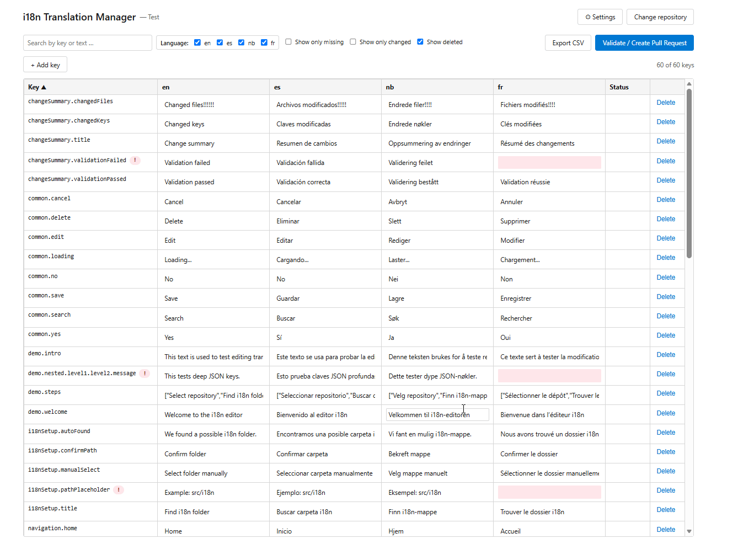Click the 'Loading...' en cell
Viewport: 738px width, 560px height.
coord(213,259)
